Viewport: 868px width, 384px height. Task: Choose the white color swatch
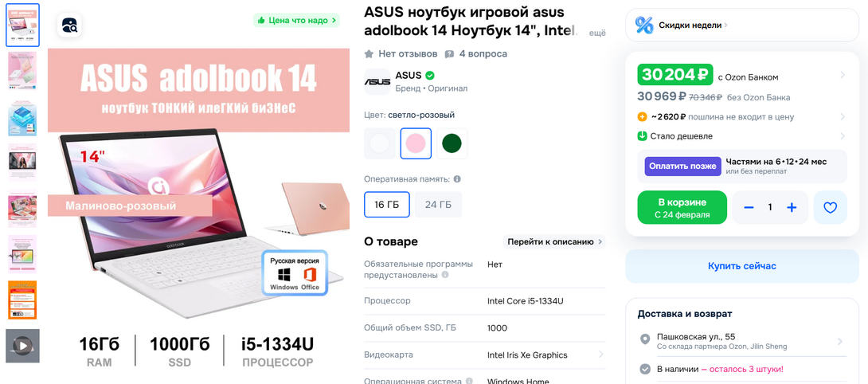point(380,143)
